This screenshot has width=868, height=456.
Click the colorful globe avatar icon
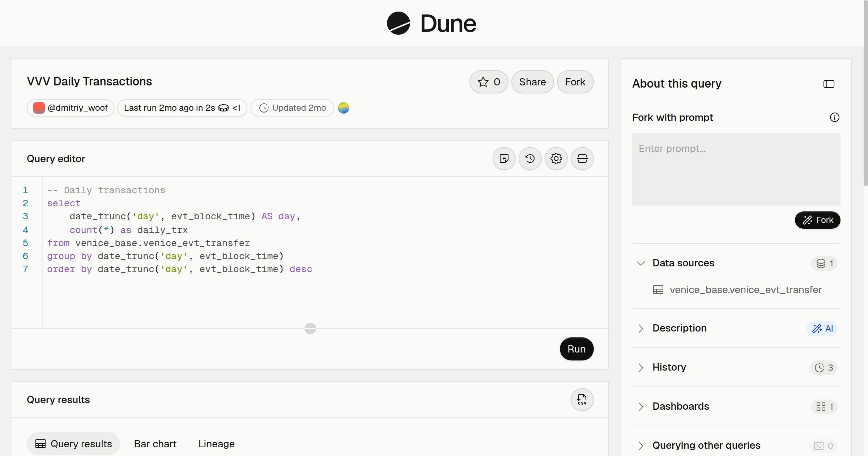pos(343,108)
